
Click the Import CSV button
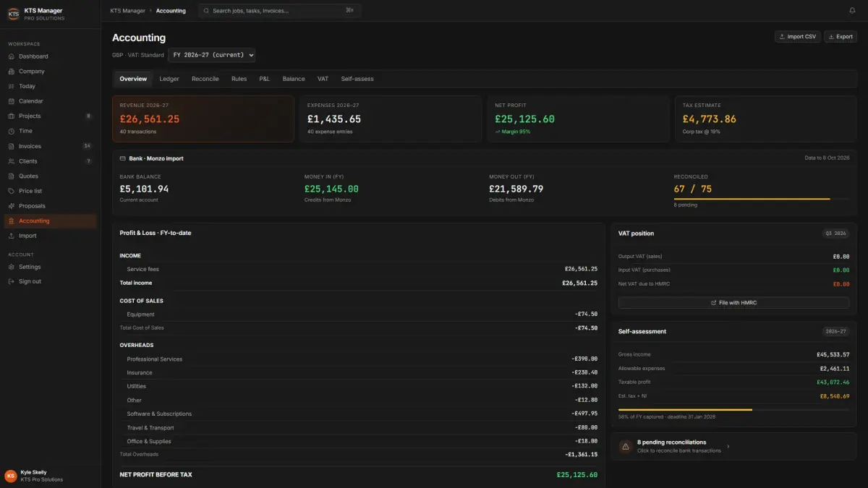(x=798, y=36)
